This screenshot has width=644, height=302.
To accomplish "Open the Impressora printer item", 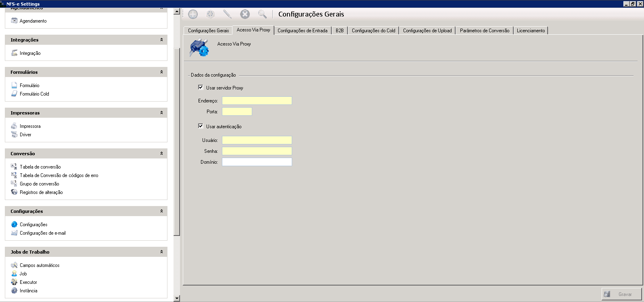I will [x=30, y=126].
